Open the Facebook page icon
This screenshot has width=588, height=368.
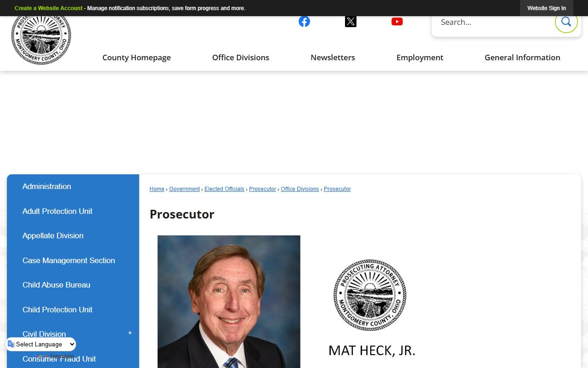pos(304,22)
